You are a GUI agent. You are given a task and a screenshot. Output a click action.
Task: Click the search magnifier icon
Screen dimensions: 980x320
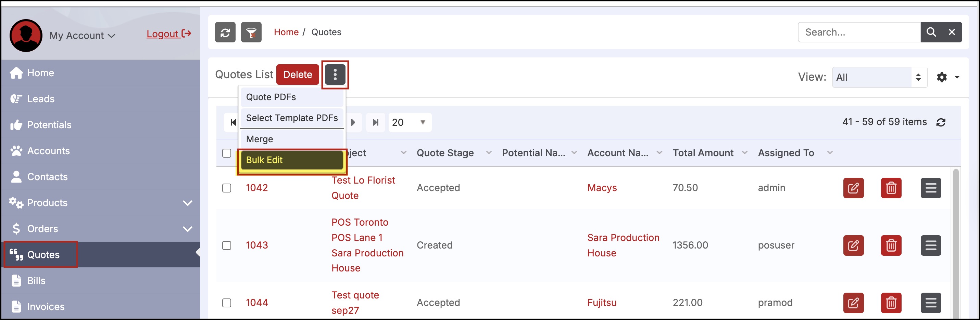pos(931,32)
